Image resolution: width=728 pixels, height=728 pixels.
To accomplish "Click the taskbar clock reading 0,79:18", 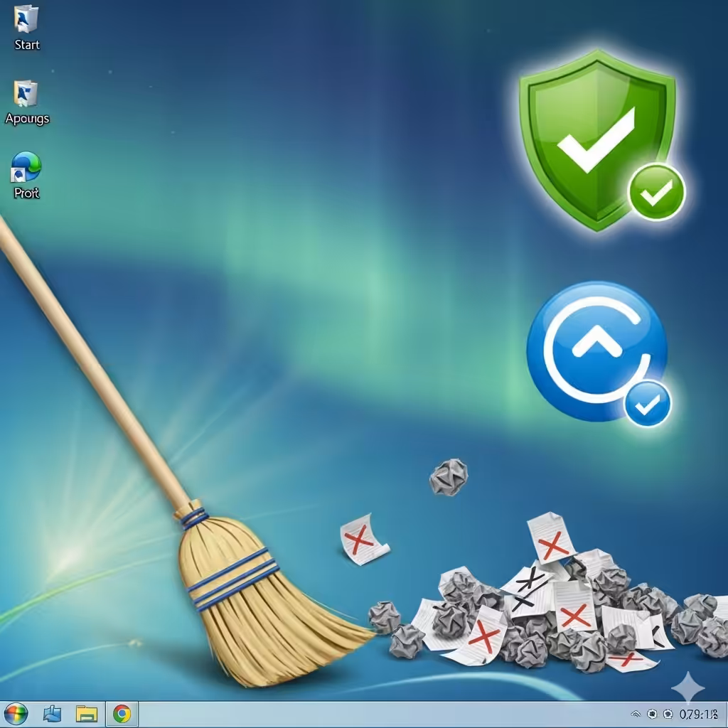I will pos(698,714).
